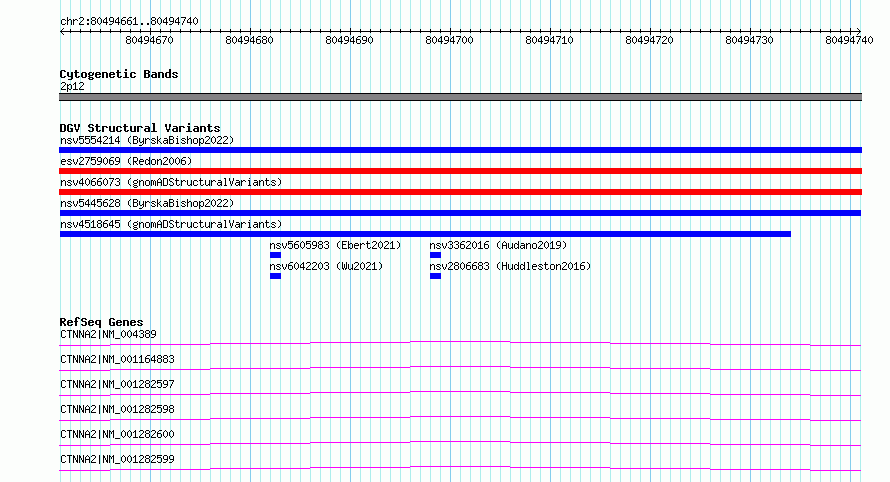Image resolution: width=890 pixels, height=482 pixels.
Task: Click the blue bar under nsv4518645
Action: point(425,234)
